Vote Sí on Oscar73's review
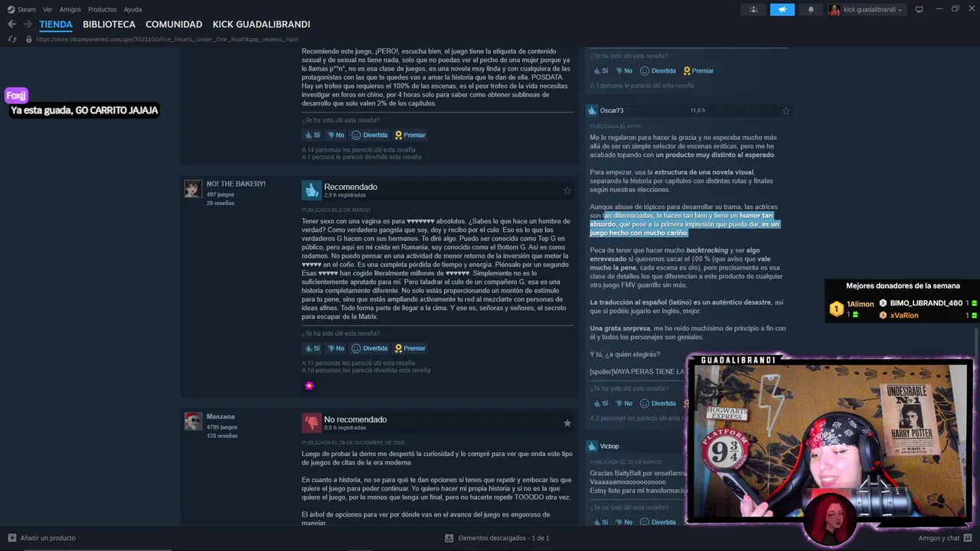Viewport: 980px width, 551px height. 600,403
